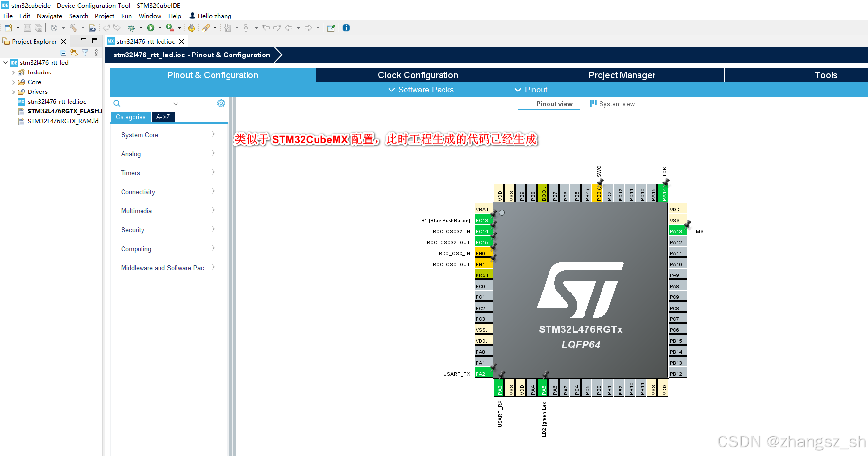Click the search magnifier in categories panel
The height and width of the screenshot is (456, 868).
click(117, 103)
